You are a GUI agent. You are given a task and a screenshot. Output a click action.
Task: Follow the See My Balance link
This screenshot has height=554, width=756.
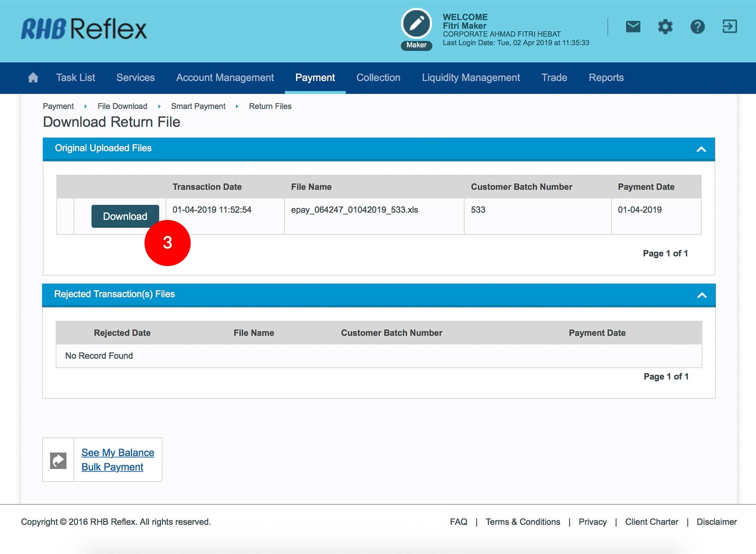click(x=118, y=452)
